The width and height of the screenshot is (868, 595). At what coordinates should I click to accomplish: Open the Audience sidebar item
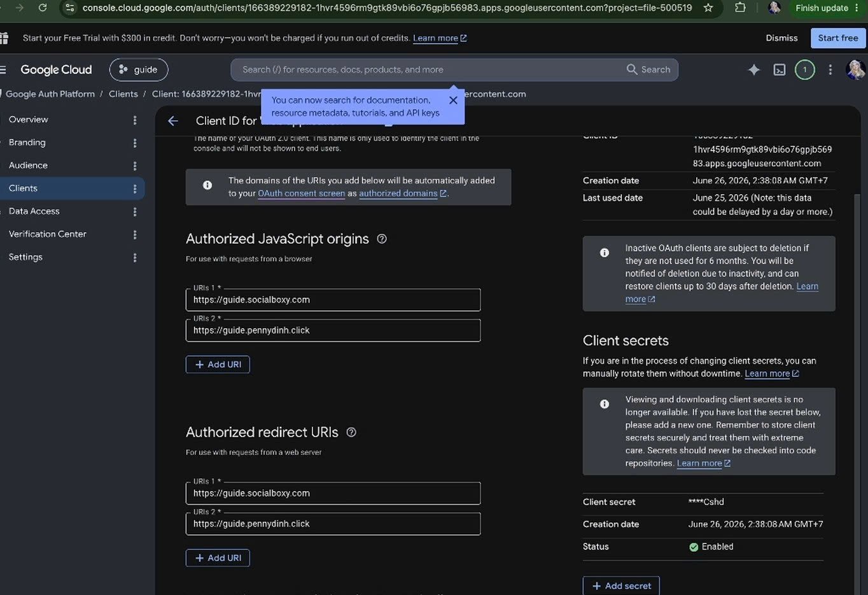click(28, 165)
